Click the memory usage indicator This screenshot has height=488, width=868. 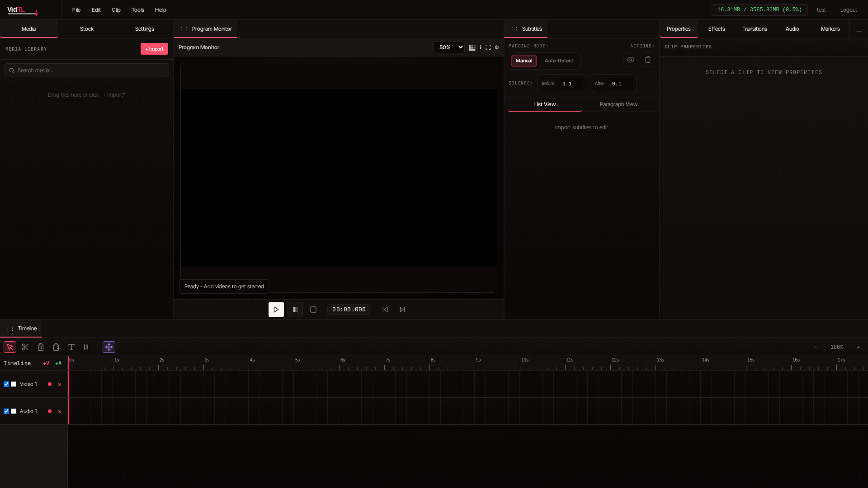[759, 10]
